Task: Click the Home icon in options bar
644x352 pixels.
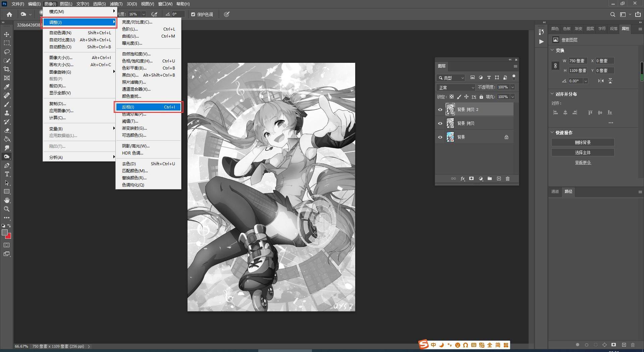Action: pyautogui.click(x=9, y=14)
